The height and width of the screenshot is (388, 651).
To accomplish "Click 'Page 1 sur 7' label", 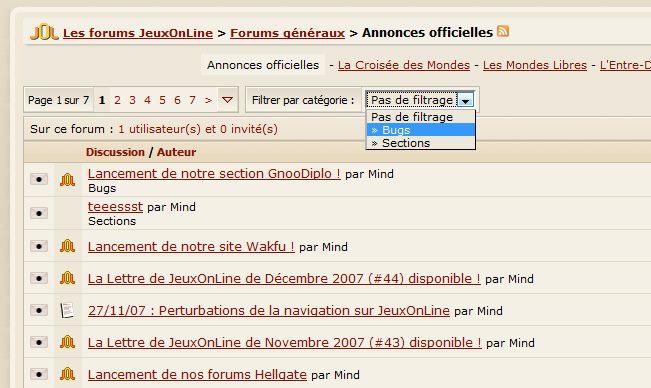I will (x=59, y=100).
